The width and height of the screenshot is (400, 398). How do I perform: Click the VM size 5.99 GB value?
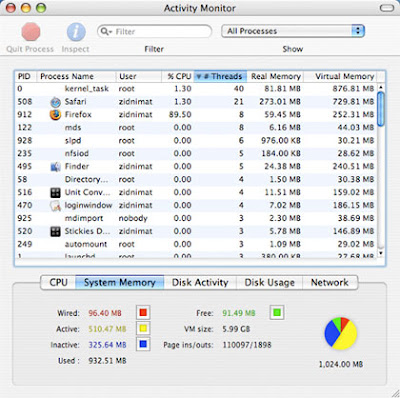[x=236, y=329]
